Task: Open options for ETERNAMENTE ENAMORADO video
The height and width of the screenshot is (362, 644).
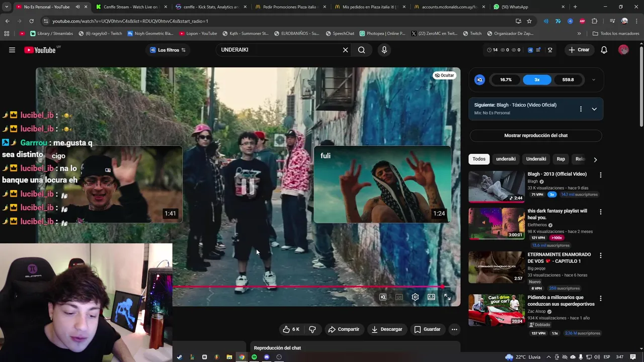Action: pos(600,255)
